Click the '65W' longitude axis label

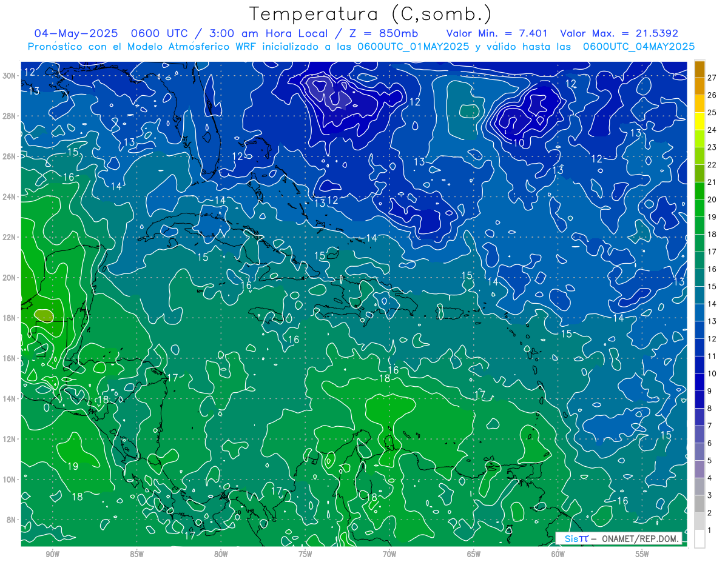pyautogui.click(x=474, y=554)
